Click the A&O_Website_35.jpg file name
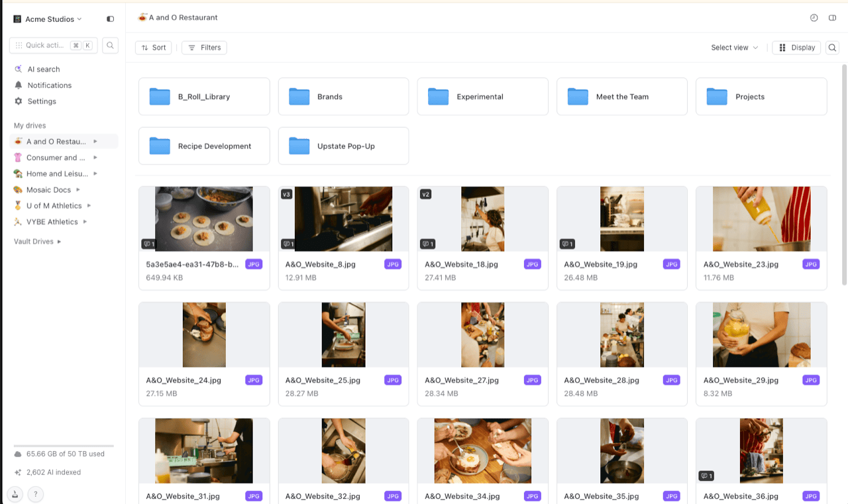The height and width of the screenshot is (504, 848). click(602, 496)
